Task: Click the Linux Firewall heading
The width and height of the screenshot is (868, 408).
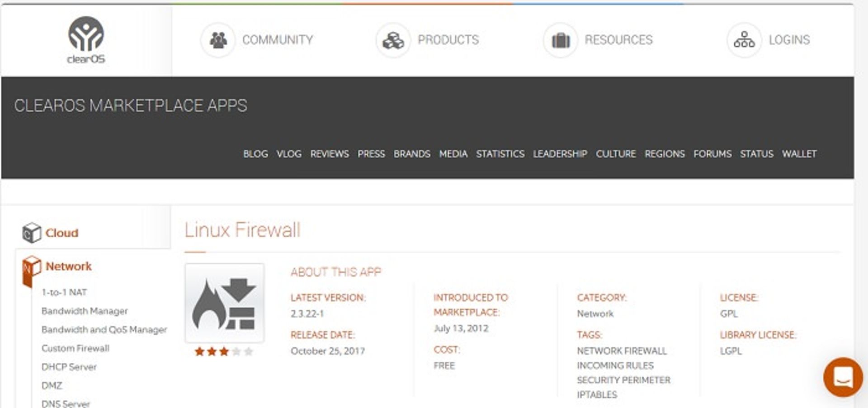Action: [x=242, y=230]
